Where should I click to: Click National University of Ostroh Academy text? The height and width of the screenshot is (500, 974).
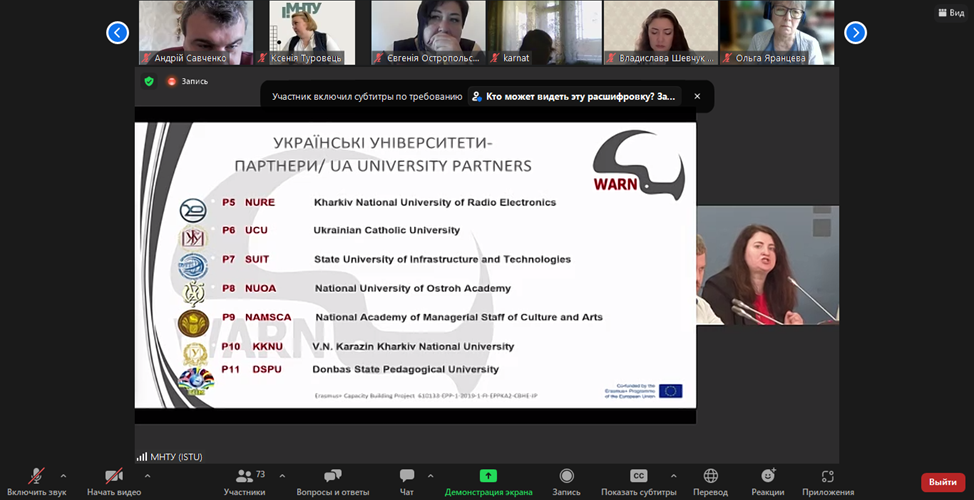412,289
